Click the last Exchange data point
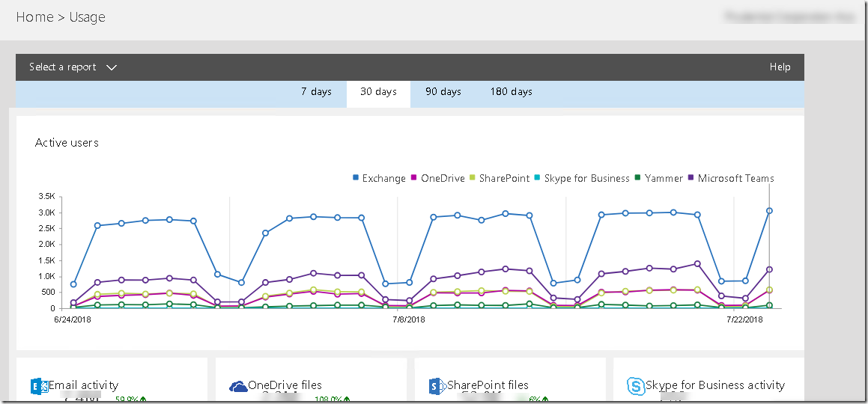This screenshot has height=404, width=868. [x=769, y=210]
